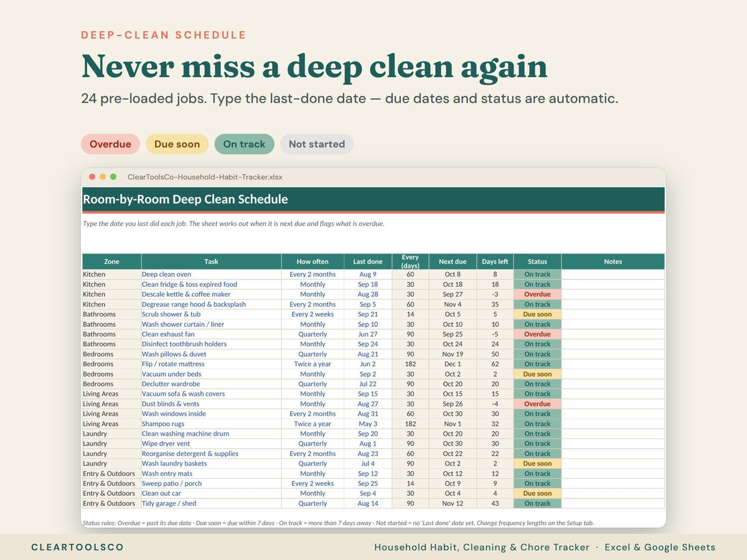Select the Clean exhaust fan cell
The image size is (747, 560).
(211, 334)
